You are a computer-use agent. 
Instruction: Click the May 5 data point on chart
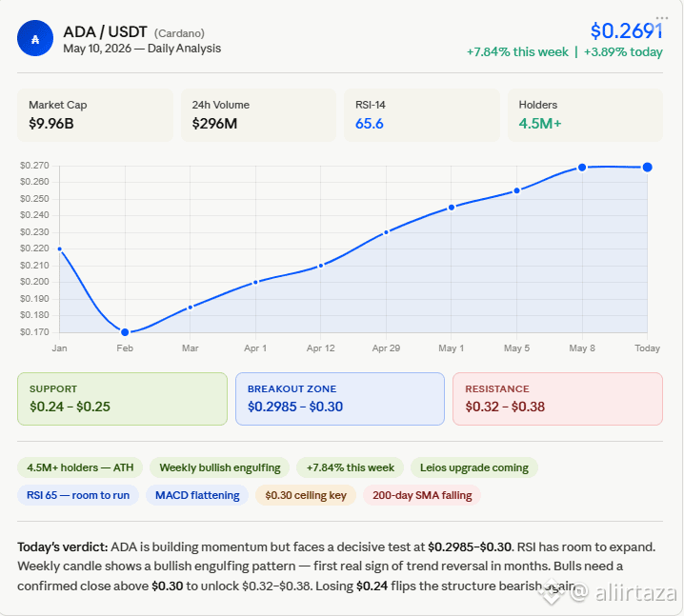pyautogui.click(x=516, y=190)
